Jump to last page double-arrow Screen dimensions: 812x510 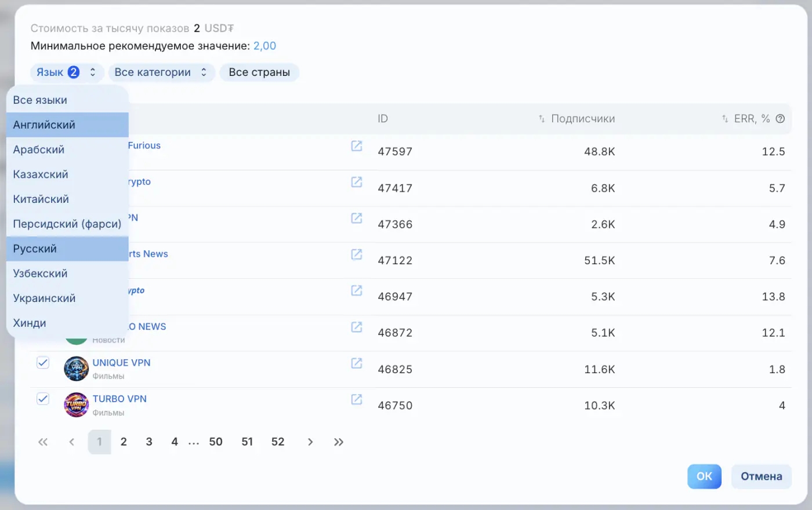click(339, 442)
